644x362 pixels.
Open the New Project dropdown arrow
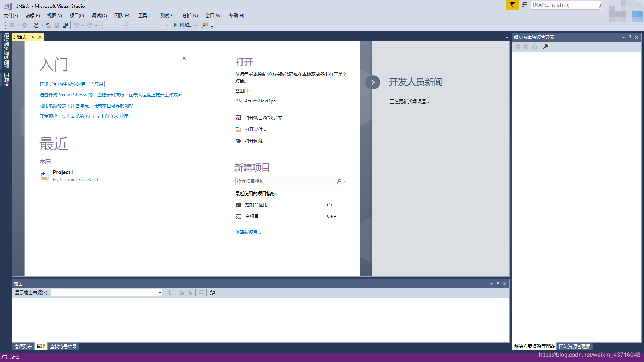42,25
